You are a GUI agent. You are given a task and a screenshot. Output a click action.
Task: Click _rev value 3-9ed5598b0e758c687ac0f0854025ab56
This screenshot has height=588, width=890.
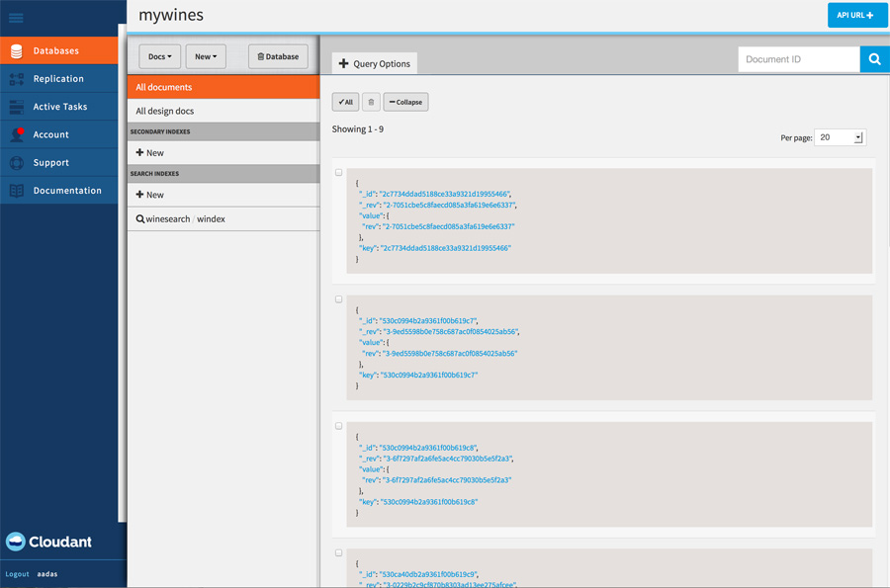point(449,332)
